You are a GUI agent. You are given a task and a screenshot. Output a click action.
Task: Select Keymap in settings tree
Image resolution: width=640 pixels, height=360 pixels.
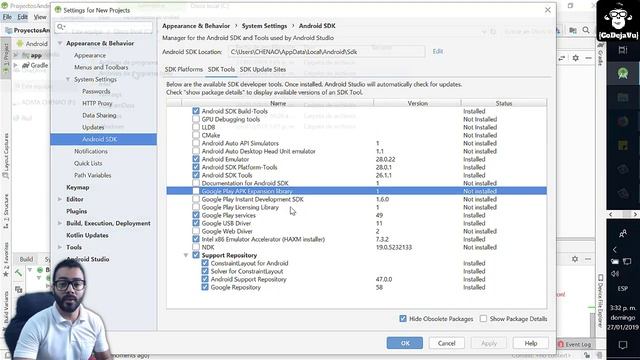tap(78, 187)
